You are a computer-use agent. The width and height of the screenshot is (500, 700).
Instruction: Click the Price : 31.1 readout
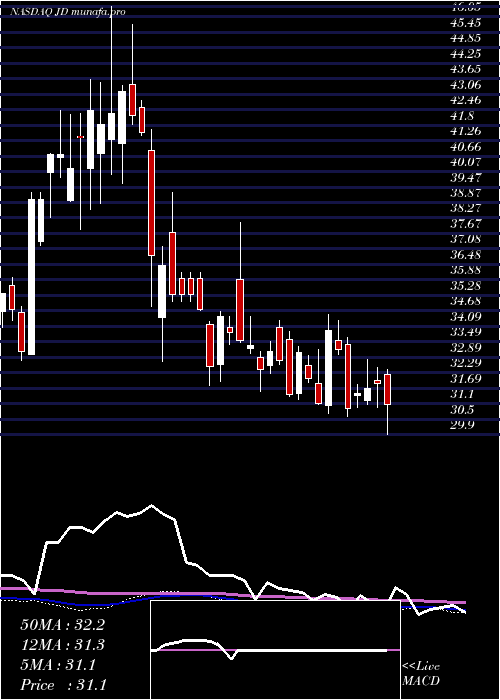(63, 685)
